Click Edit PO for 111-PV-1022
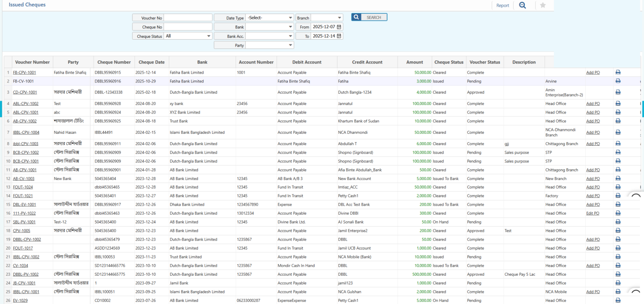 click(x=592, y=213)
